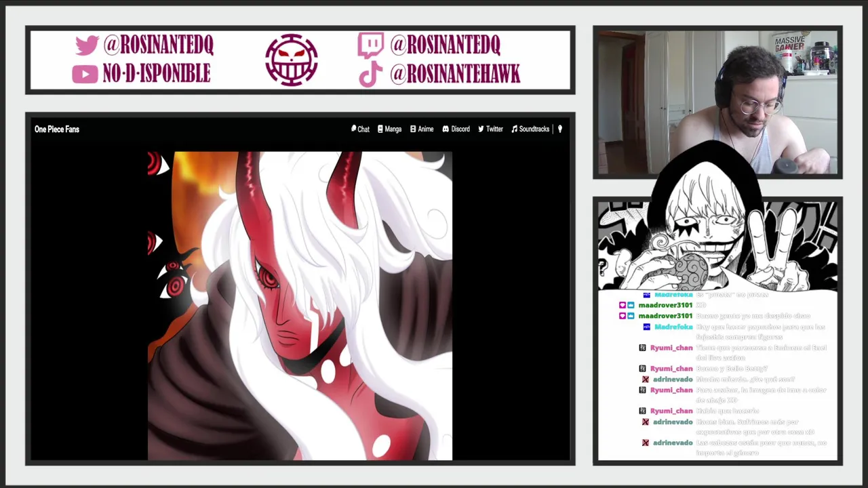Image resolution: width=868 pixels, height=488 pixels.
Task: Click the red horned character artwork
Action: pos(300,306)
